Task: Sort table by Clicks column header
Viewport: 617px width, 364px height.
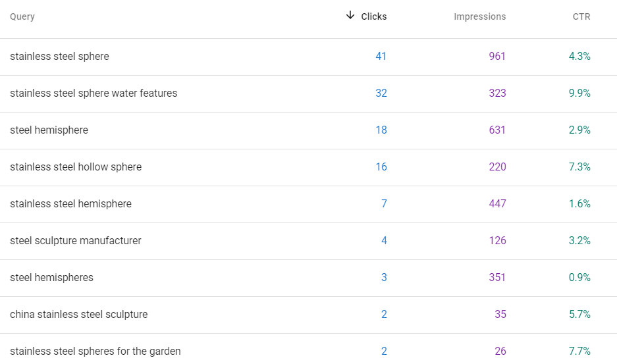Action: tap(374, 16)
